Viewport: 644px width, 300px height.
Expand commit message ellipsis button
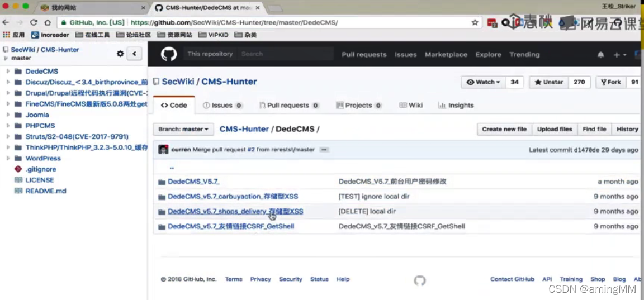324,150
